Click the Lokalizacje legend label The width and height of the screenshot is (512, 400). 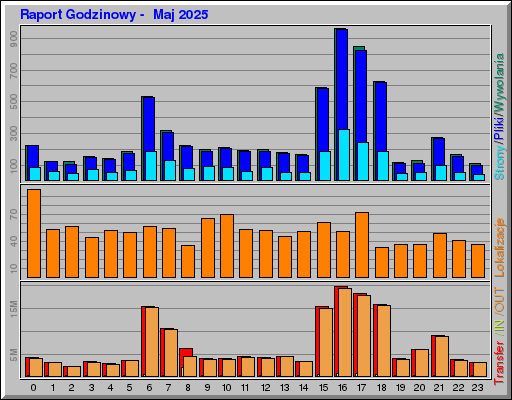coord(499,247)
